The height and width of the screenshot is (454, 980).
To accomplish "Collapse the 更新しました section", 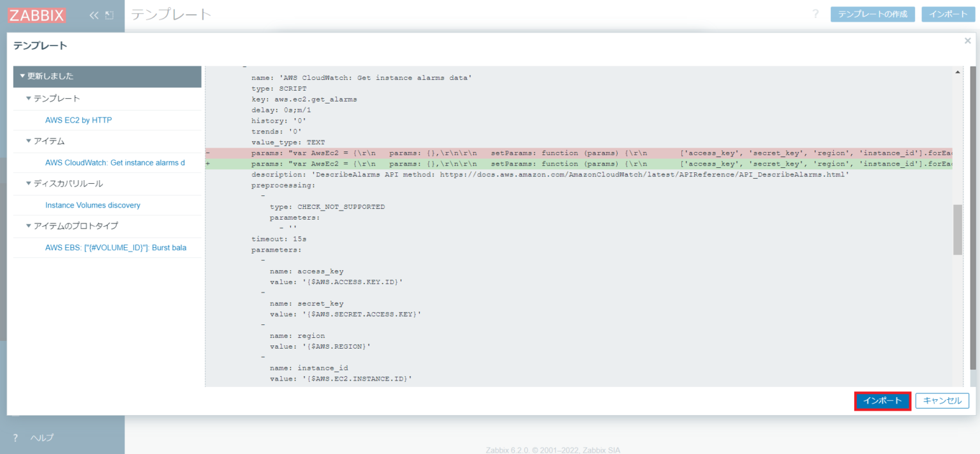I will click(x=21, y=77).
